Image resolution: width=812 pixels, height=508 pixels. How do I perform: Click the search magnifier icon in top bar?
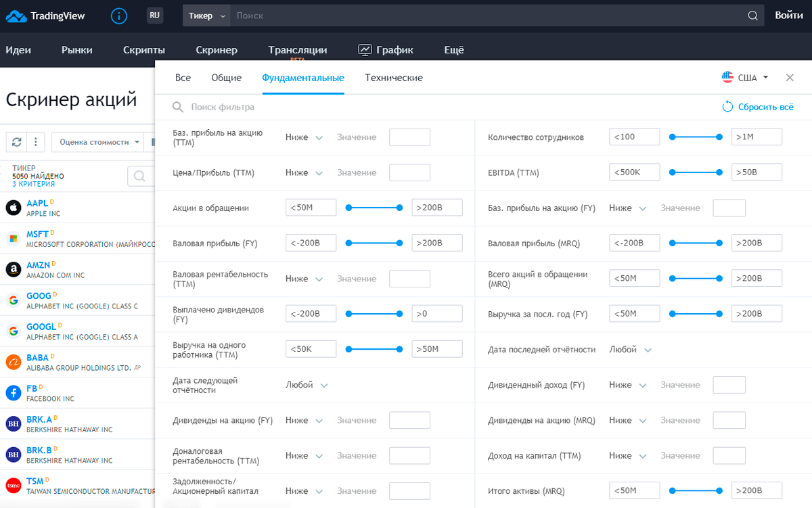753,16
